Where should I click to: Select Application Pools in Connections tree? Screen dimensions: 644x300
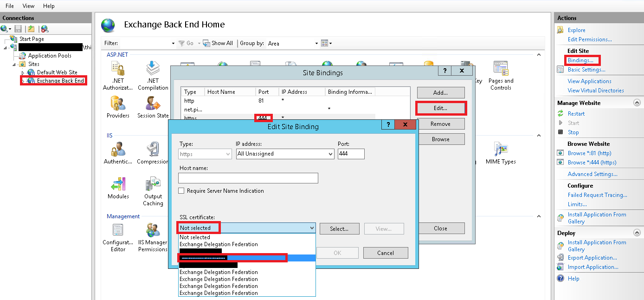[x=50, y=56]
